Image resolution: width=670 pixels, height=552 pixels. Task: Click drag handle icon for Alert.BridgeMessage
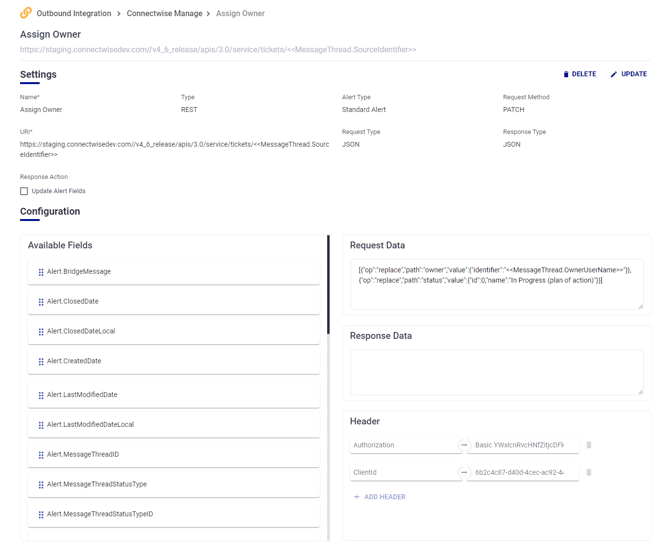click(x=41, y=272)
